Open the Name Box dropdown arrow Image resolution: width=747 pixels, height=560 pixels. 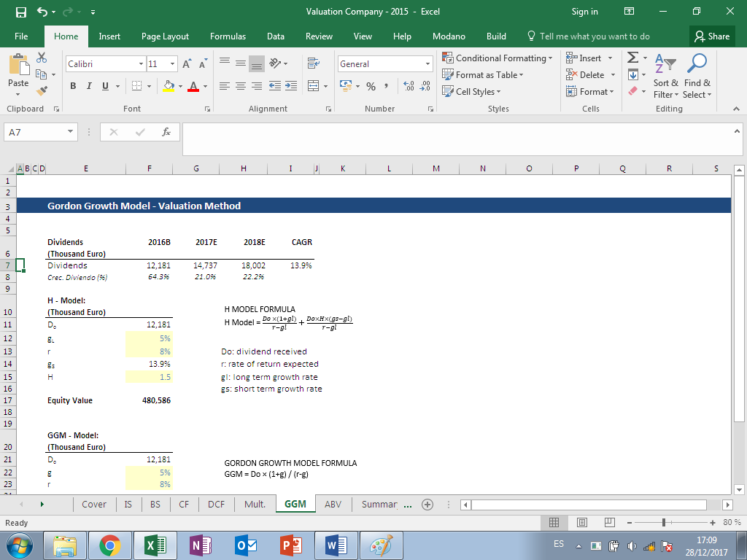tap(70, 132)
